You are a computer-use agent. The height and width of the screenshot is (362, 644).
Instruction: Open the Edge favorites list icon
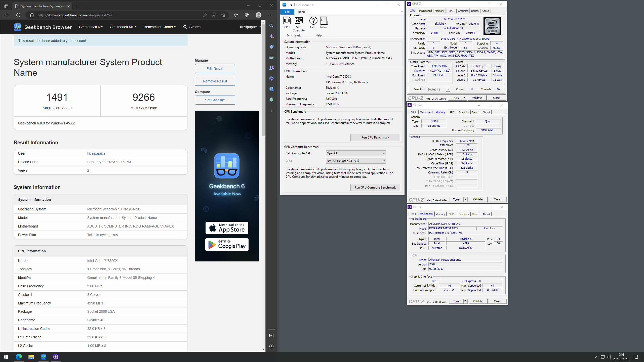236,15
